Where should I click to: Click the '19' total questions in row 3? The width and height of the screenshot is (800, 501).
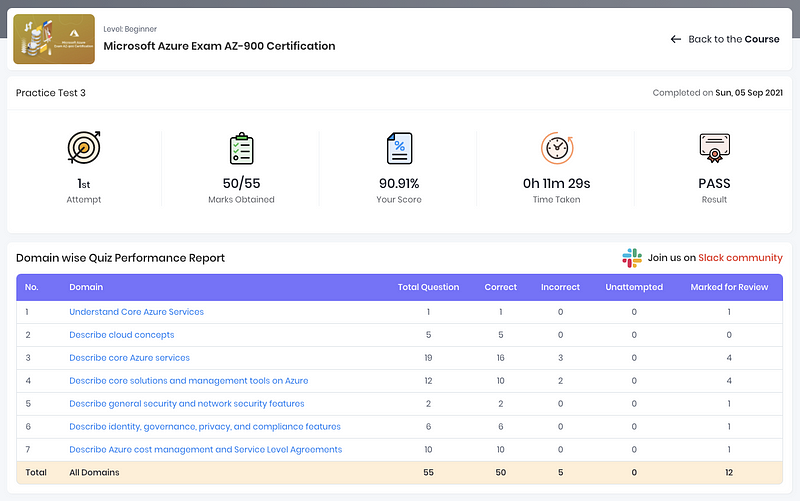(x=428, y=358)
